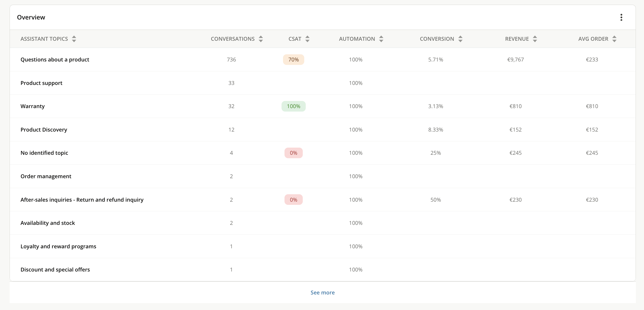Select Loyalty and reward programs row
644x310 pixels.
(x=58, y=246)
